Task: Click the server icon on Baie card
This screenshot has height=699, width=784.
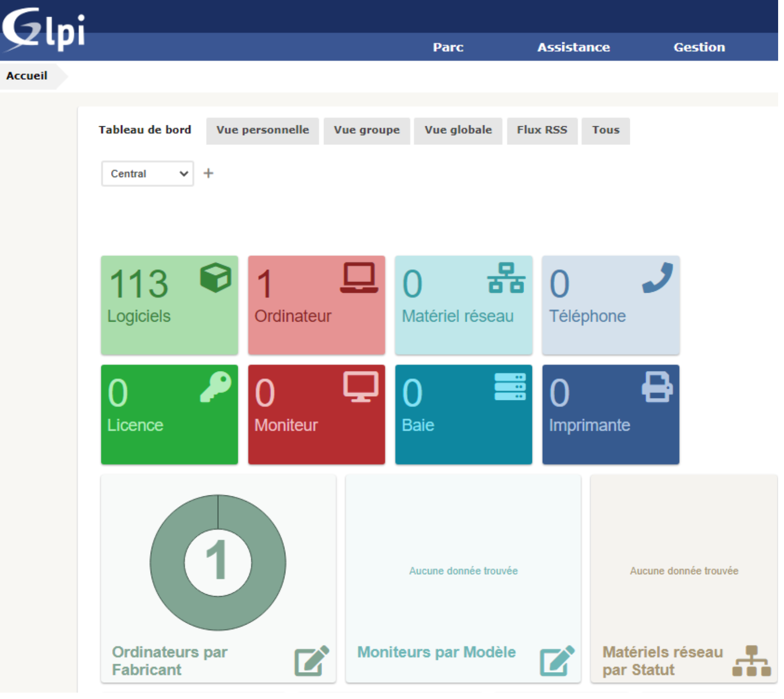Action: (510, 388)
